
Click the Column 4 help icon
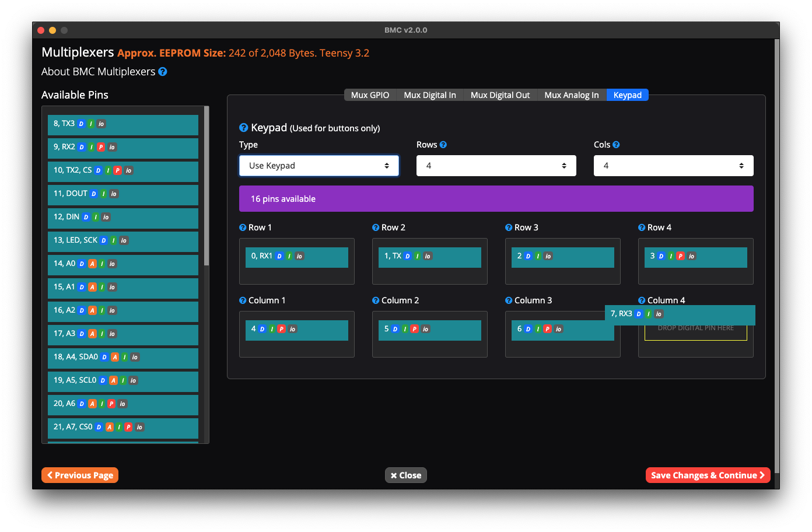pos(642,300)
